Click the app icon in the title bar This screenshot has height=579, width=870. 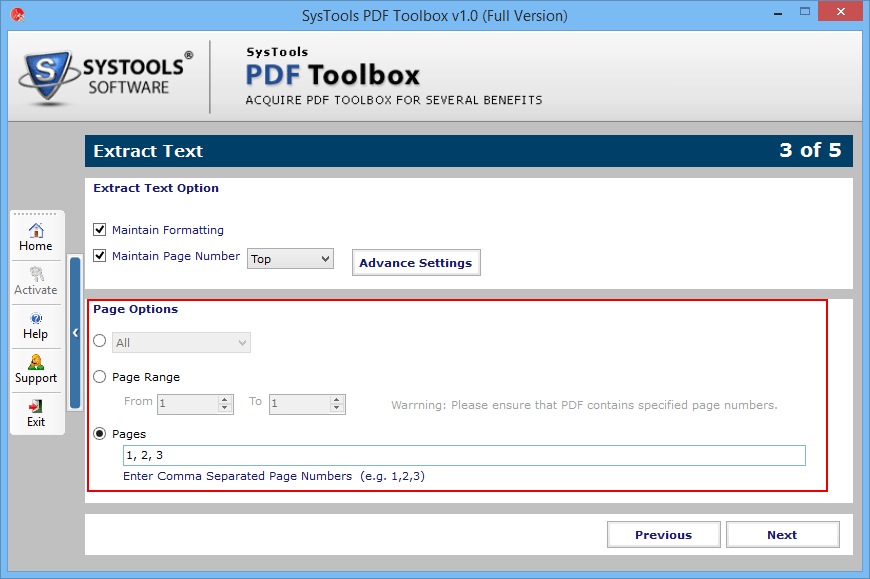coord(17,14)
